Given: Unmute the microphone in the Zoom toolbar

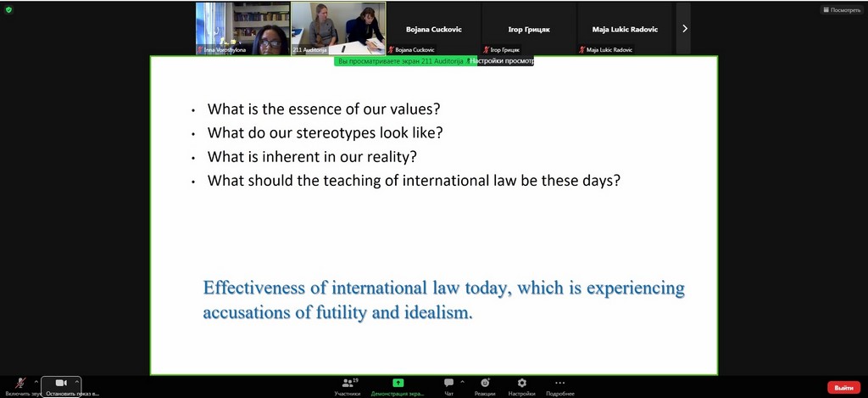Looking at the screenshot, I should coord(19,384).
